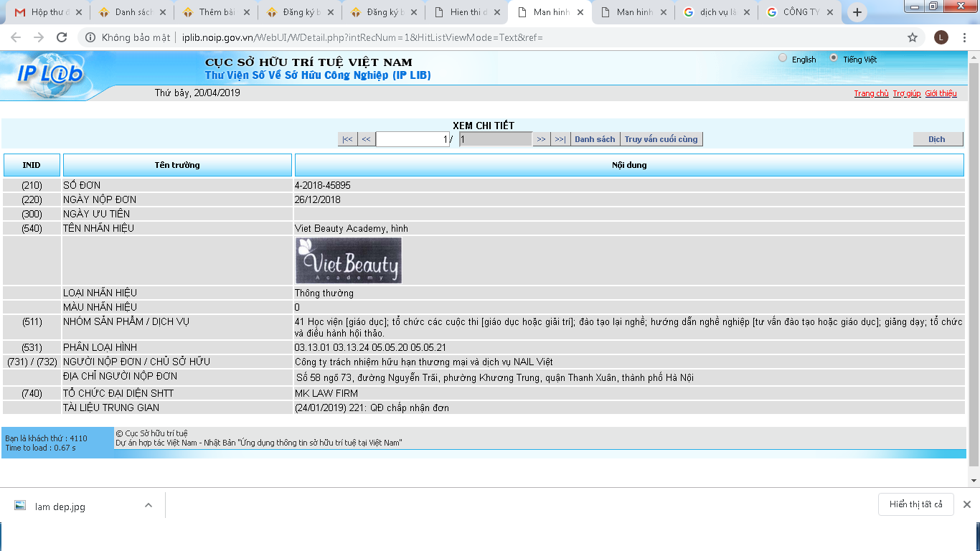
Task: Close the Hộp thư Gmail tab
Action: click(x=78, y=12)
